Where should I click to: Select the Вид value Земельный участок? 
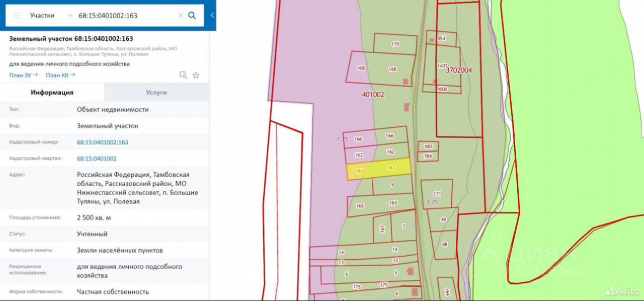107,126
